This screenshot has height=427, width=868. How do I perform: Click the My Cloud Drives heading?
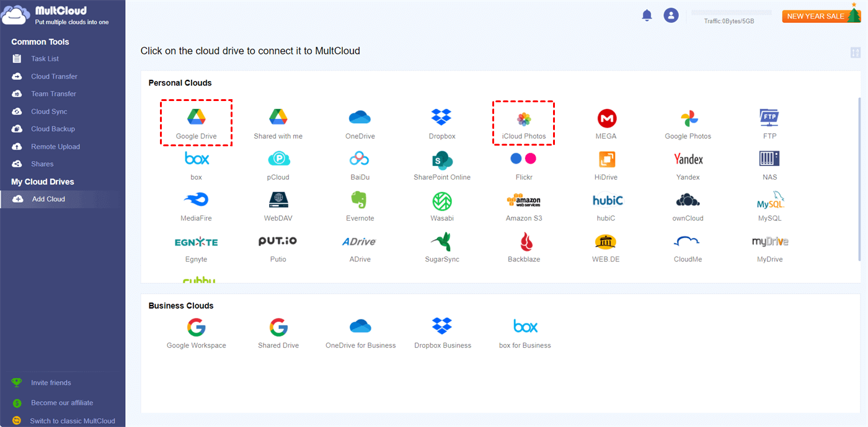[x=42, y=182]
